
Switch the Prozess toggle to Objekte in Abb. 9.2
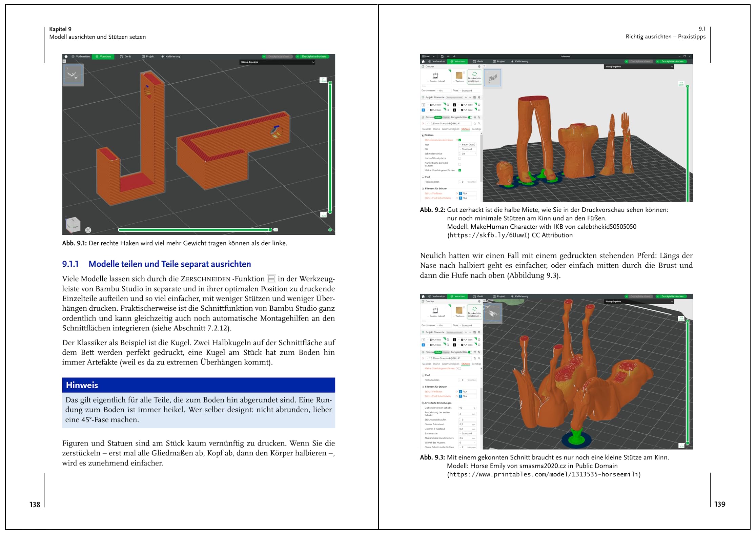(x=446, y=118)
